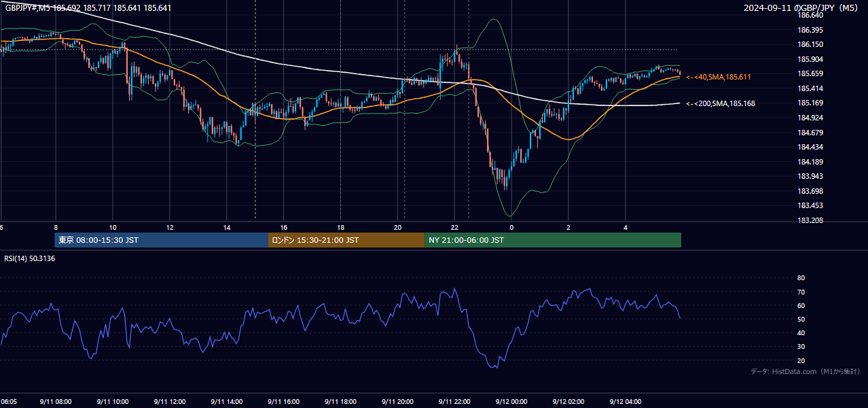Click the RSI 30 level label

click(801, 347)
